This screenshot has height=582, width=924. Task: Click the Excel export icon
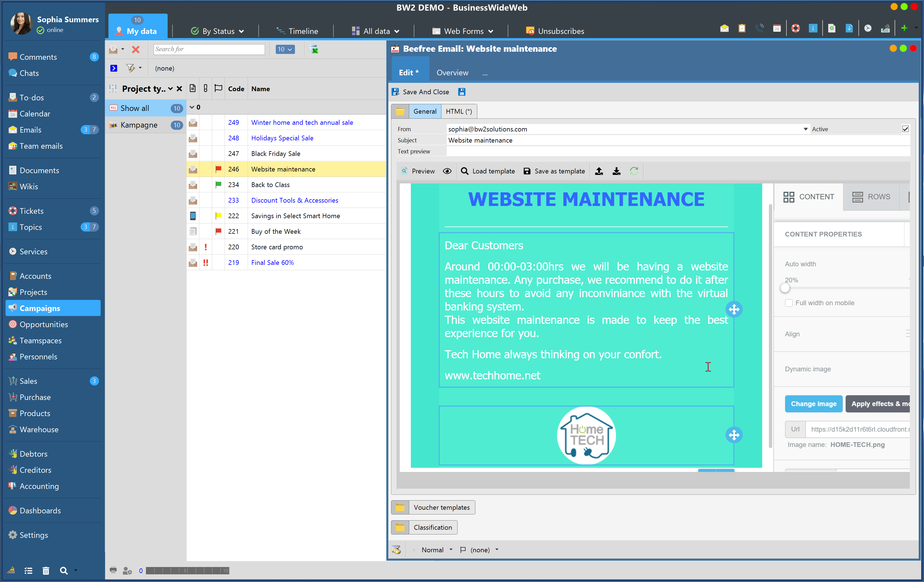314,49
